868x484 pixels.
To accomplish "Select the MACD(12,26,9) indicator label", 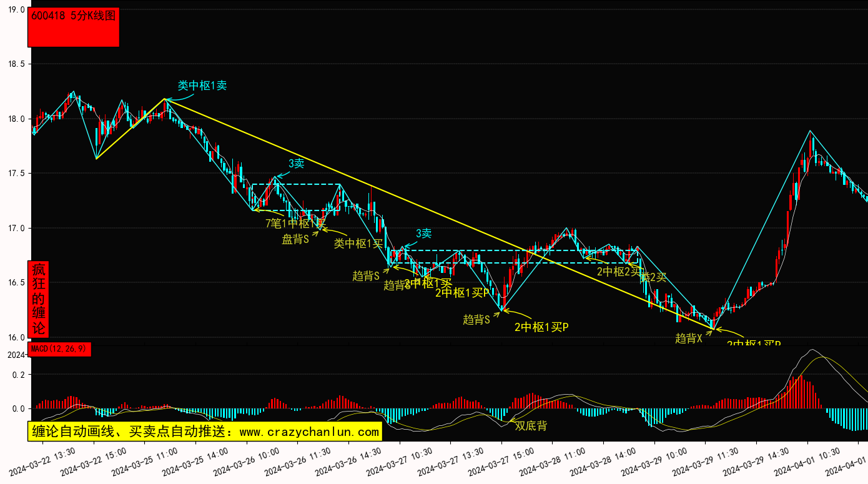I will [x=59, y=349].
